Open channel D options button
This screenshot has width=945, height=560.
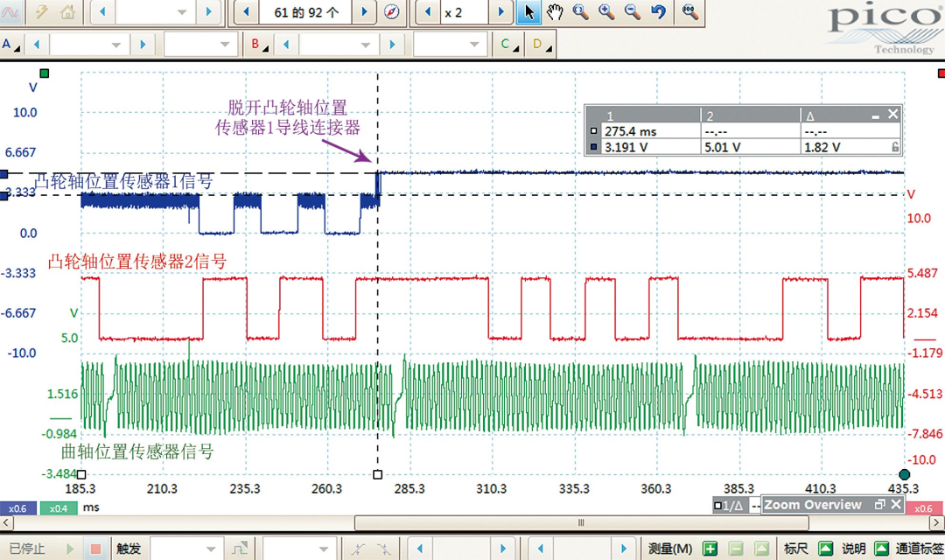[542, 44]
